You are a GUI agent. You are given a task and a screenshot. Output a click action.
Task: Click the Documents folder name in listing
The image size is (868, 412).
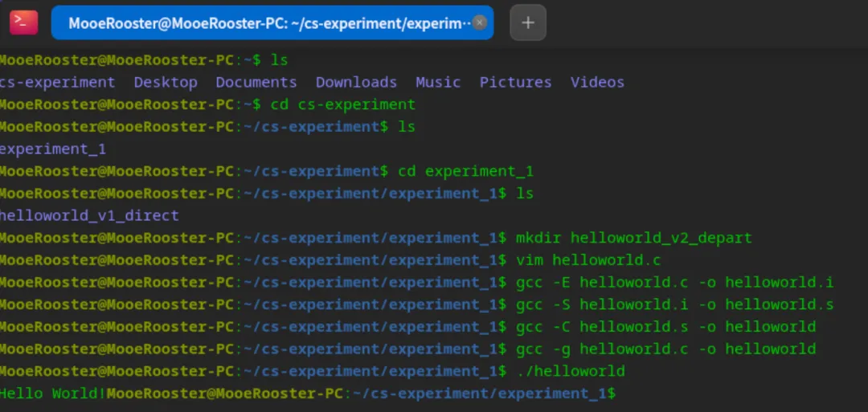tap(256, 82)
